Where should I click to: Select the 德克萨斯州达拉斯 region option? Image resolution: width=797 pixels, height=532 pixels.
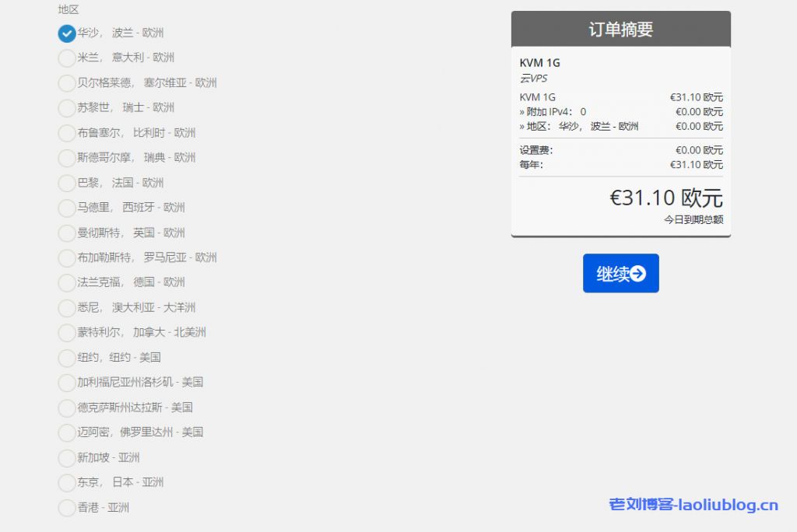[x=66, y=408]
